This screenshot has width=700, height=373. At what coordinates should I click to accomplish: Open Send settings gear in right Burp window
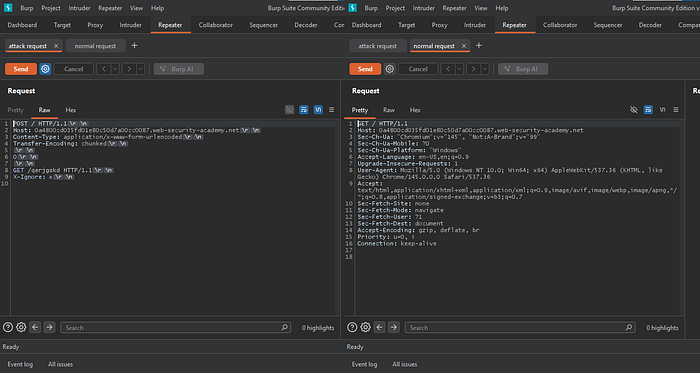point(390,69)
